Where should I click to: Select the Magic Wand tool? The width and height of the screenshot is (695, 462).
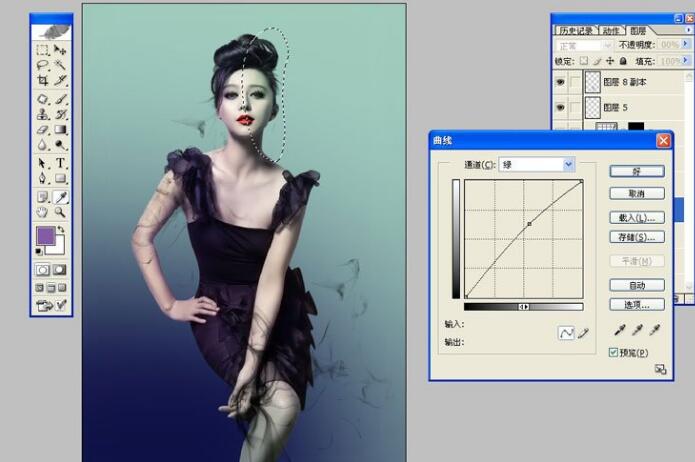[x=60, y=65]
